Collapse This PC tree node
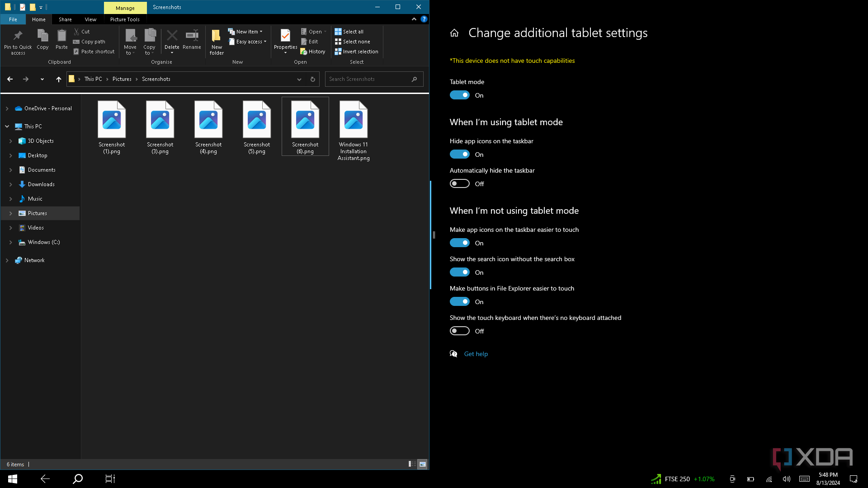Image resolution: width=868 pixels, height=488 pixels. coord(7,127)
